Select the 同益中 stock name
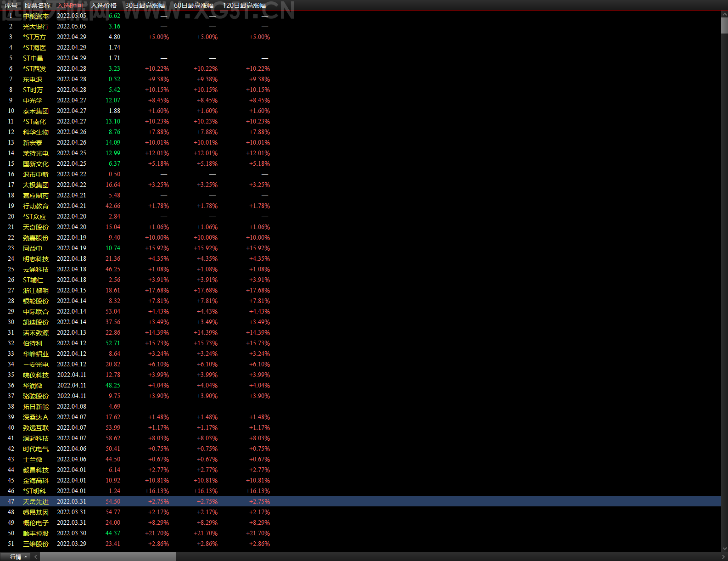Screen dimensions: 728x561 point(33,248)
